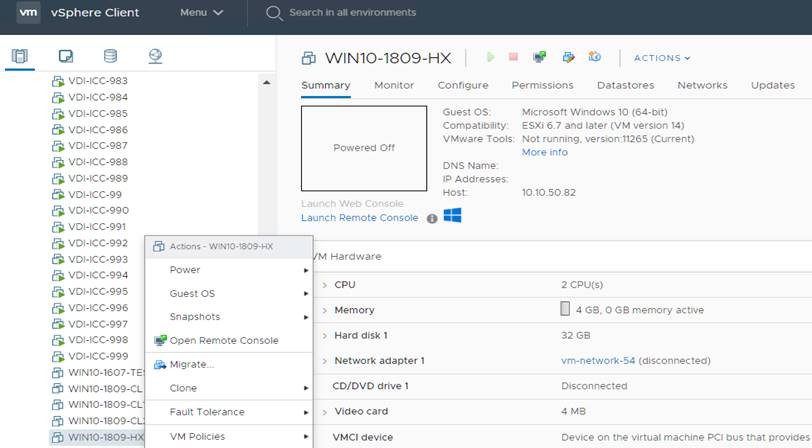Click the host IP 10.10.50.82
This screenshot has width=812, height=448.
click(548, 193)
